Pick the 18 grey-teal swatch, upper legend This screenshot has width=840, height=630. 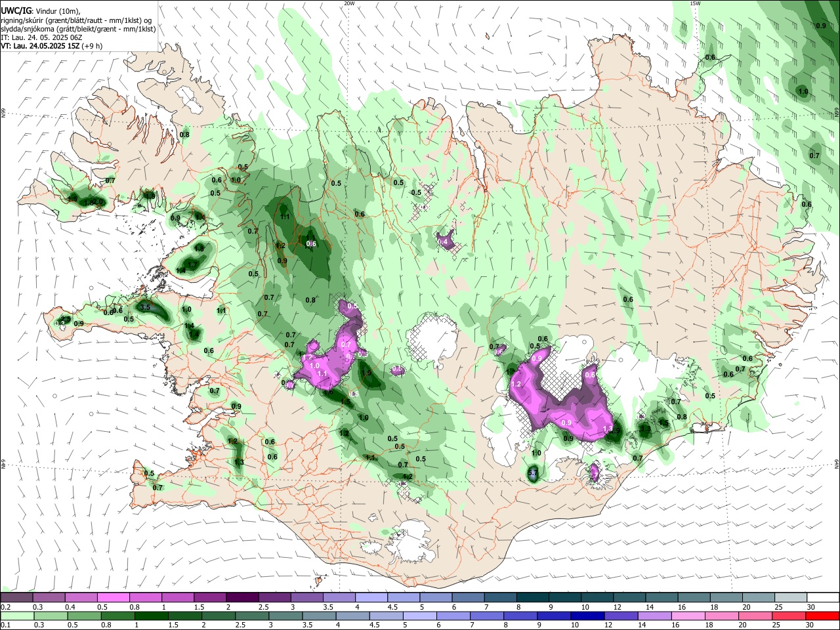click(726, 597)
